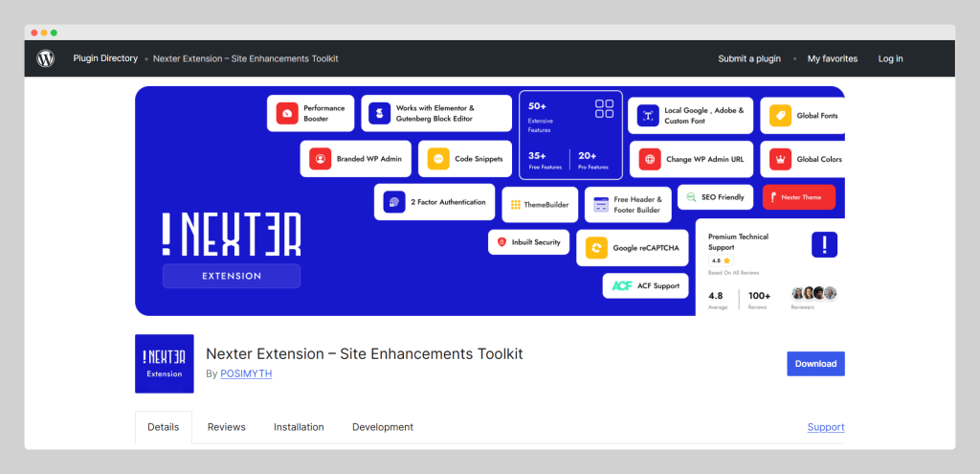Click the 'ACF Support' label
The width and height of the screenshot is (980, 474).
tap(658, 285)
